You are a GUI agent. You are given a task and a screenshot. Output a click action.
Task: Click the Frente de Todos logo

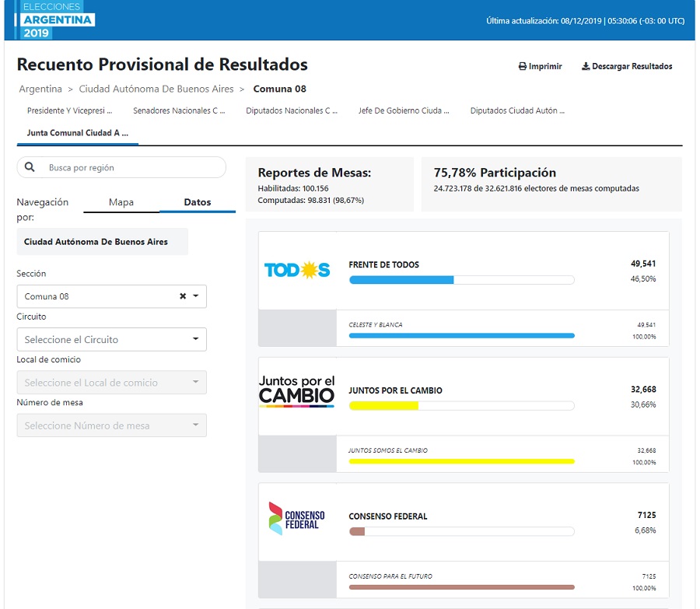click(297, 270)
